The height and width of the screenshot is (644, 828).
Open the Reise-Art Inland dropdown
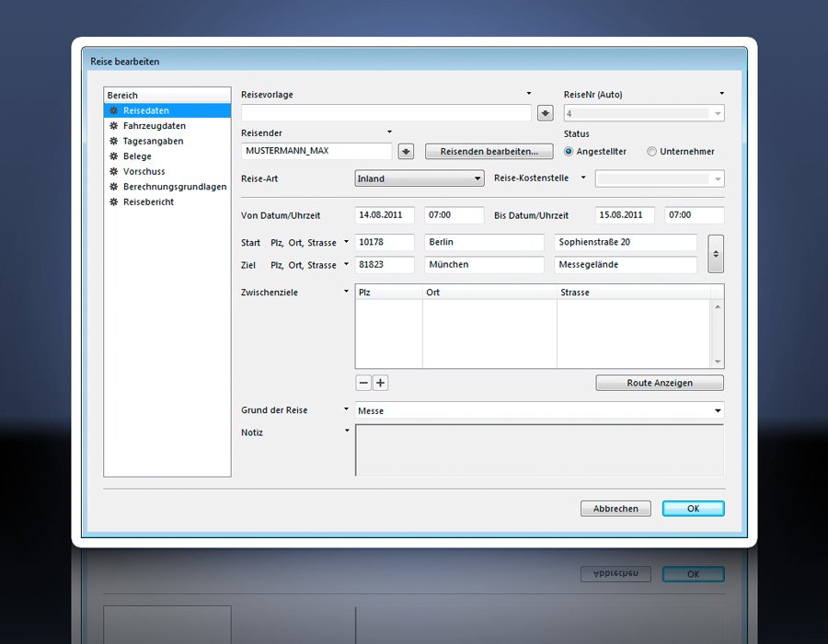tap(420, 178)
